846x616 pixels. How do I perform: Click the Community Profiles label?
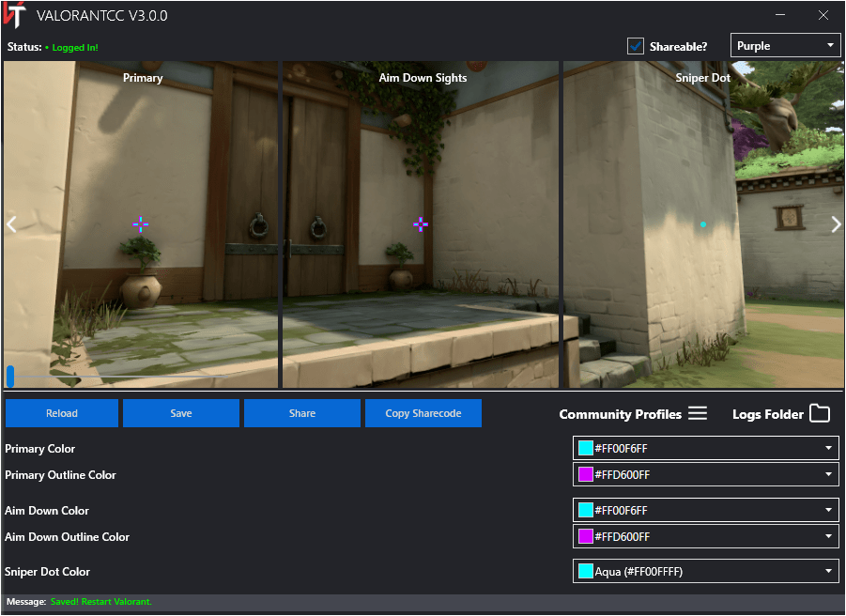[620, 414]
